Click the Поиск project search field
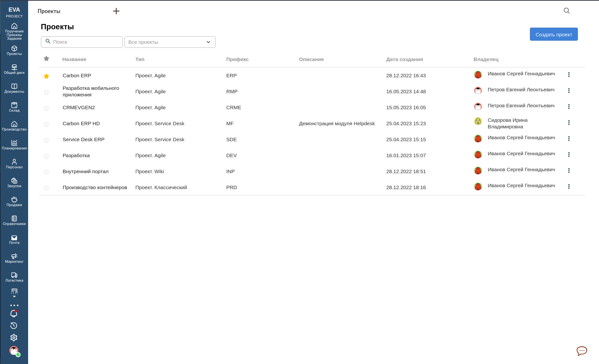 [x=85, y=42]
